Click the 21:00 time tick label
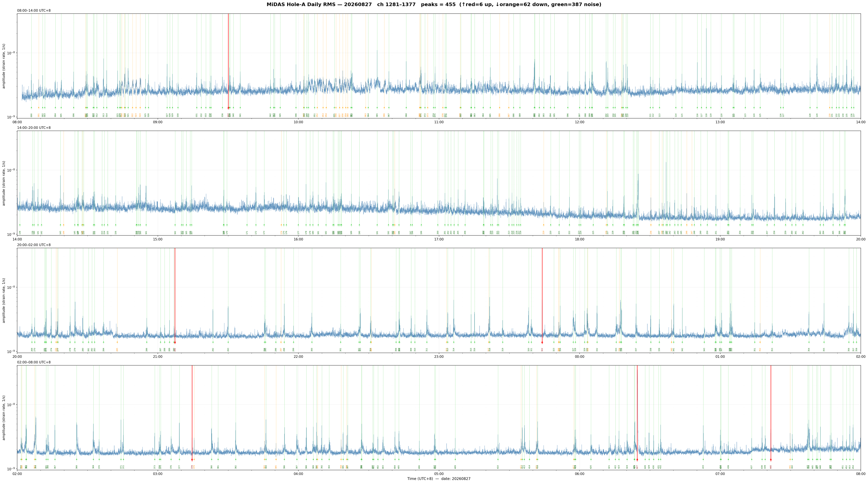 [x=158, y=357]
